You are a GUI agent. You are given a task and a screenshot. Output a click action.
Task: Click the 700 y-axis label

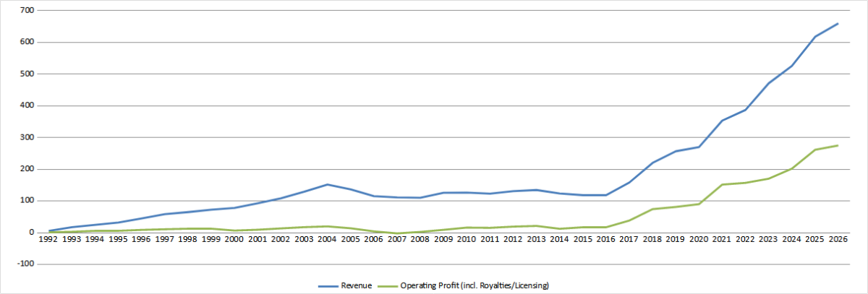click(x=29, y=11)
